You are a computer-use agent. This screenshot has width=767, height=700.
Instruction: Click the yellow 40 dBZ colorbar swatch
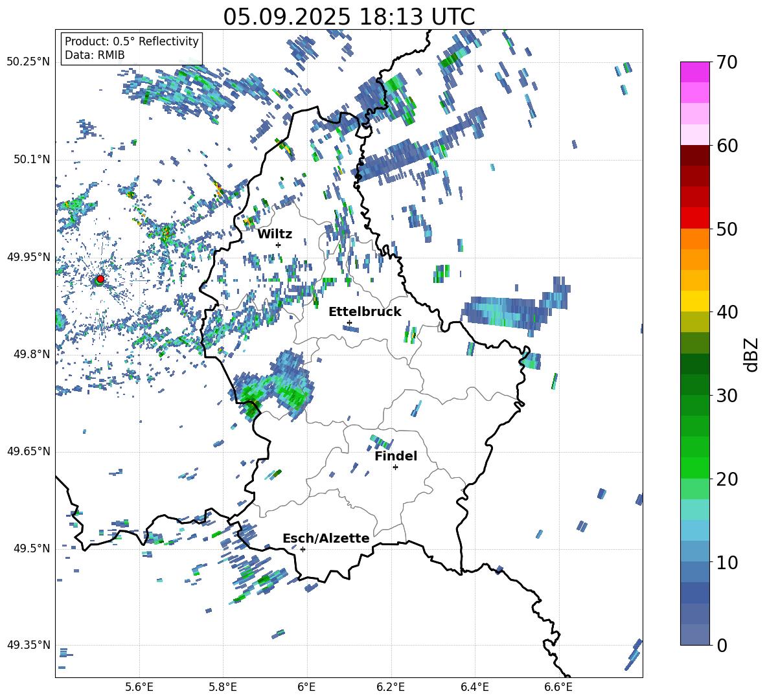tap(694, 301)
